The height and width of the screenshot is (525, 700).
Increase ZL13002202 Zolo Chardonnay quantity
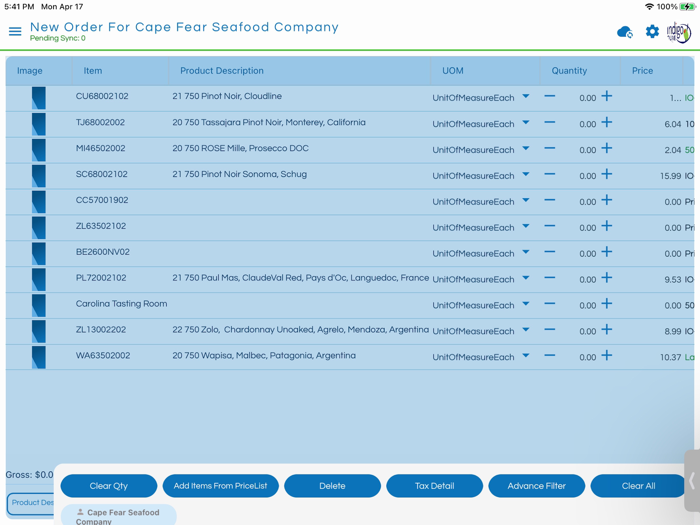tap(607, 329)
